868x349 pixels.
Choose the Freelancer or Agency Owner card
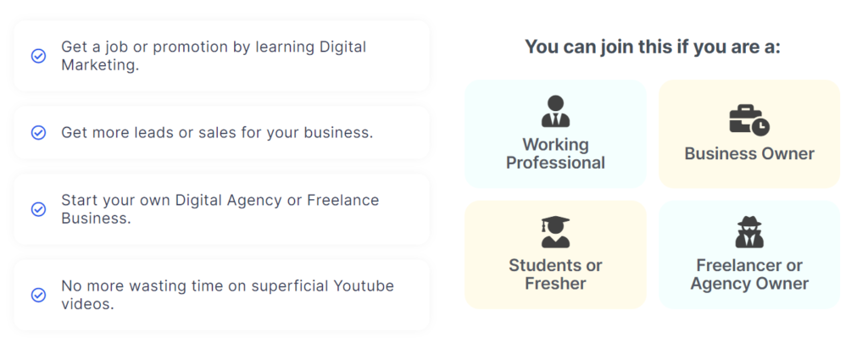[749, 254]
